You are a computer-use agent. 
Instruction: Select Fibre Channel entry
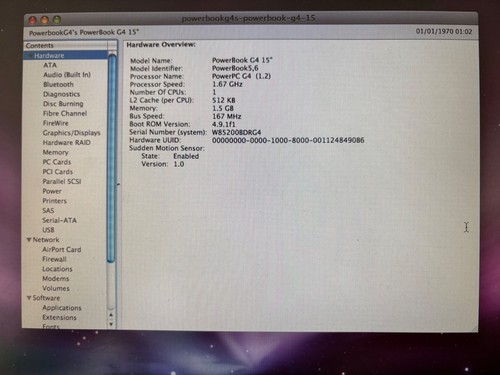pyautogui.click(x=65, y=113)
